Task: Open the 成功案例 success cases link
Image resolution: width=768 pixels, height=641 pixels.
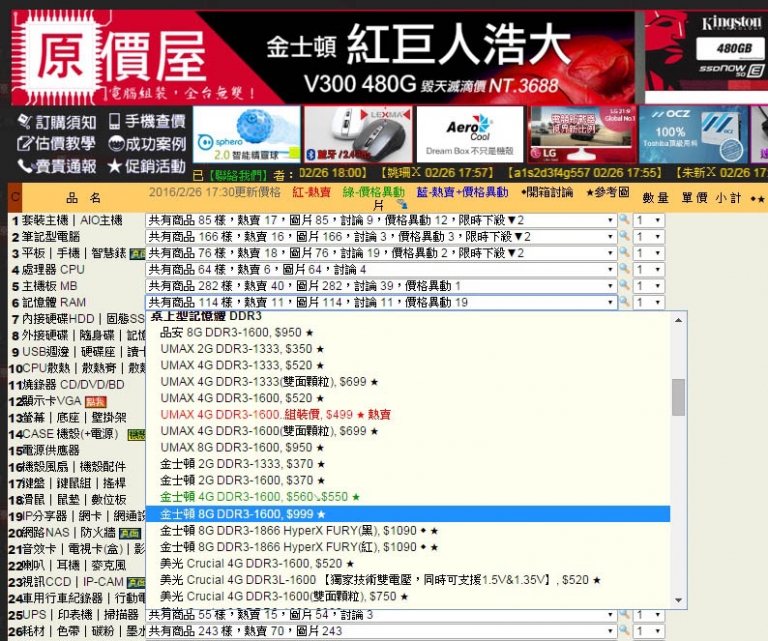Action: click(147, 144)
